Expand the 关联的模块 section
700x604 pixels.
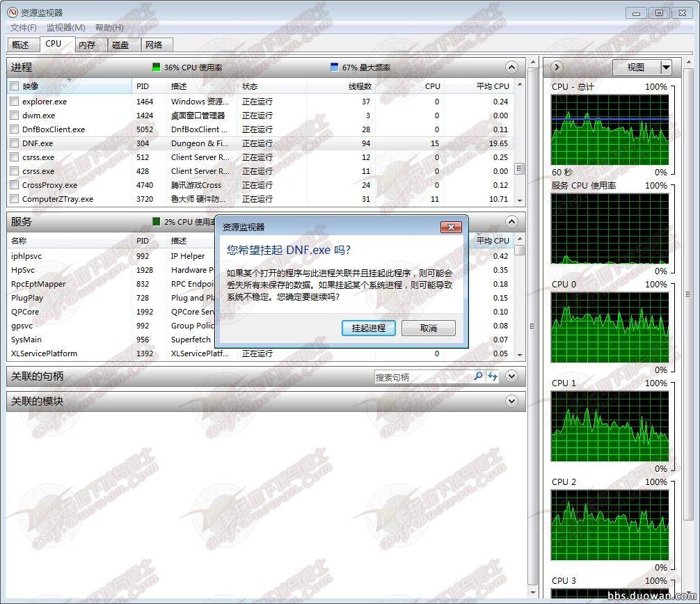511,402
